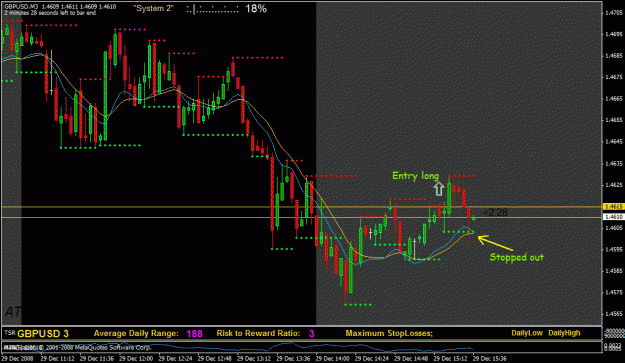Click the 1.4605 price scale label

[614, 228]
